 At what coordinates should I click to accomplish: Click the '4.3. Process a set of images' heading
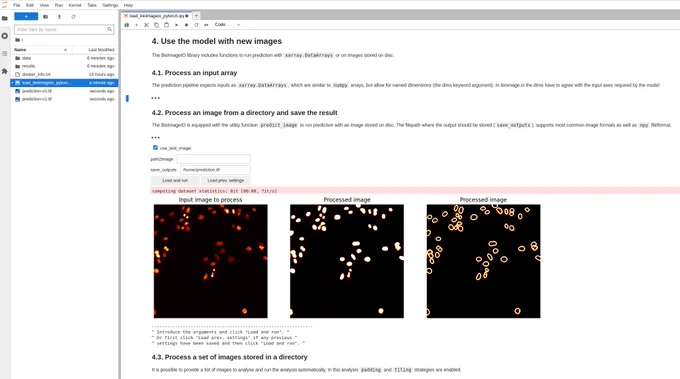point(229,357)
